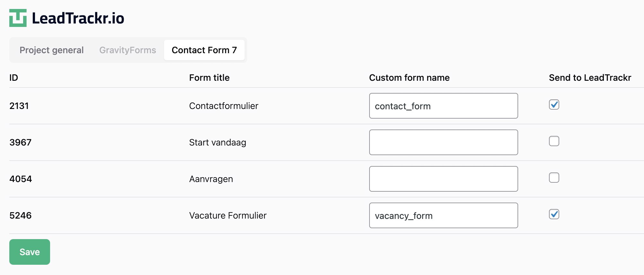This screenshot has height=275, width=644.
Task: Select the Contact Form 7 tab
Action: pyautogui.click(x=204, y=50)
